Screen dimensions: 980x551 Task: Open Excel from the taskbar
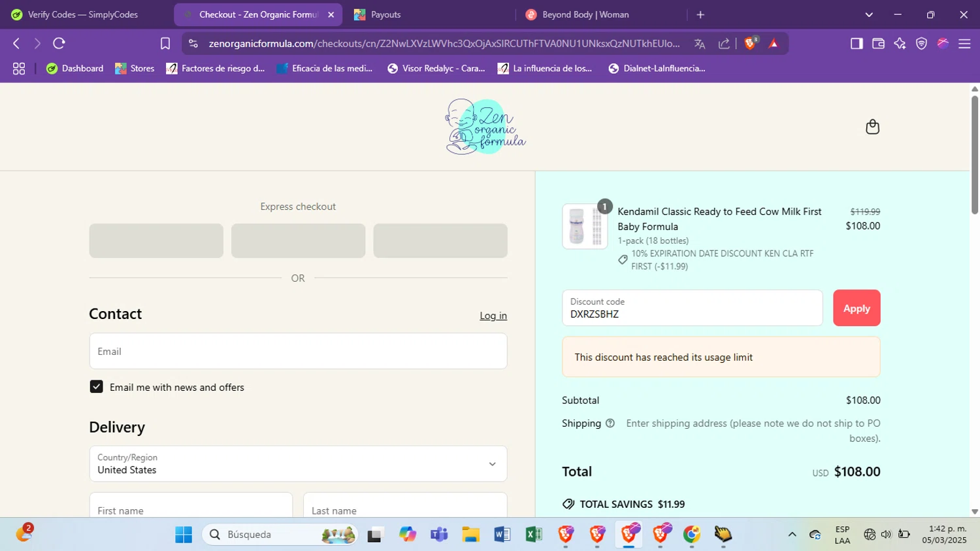click(x=534, y=535)
